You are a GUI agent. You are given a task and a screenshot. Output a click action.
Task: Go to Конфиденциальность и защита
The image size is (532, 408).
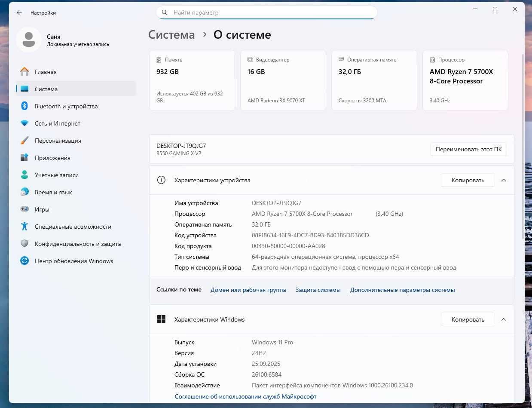(76, 244)
